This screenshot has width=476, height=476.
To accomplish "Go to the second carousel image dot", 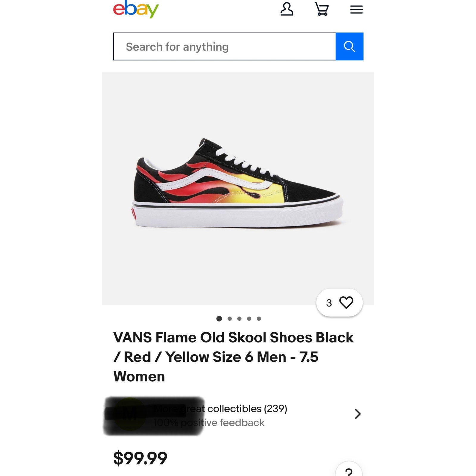I will (229, 319).
